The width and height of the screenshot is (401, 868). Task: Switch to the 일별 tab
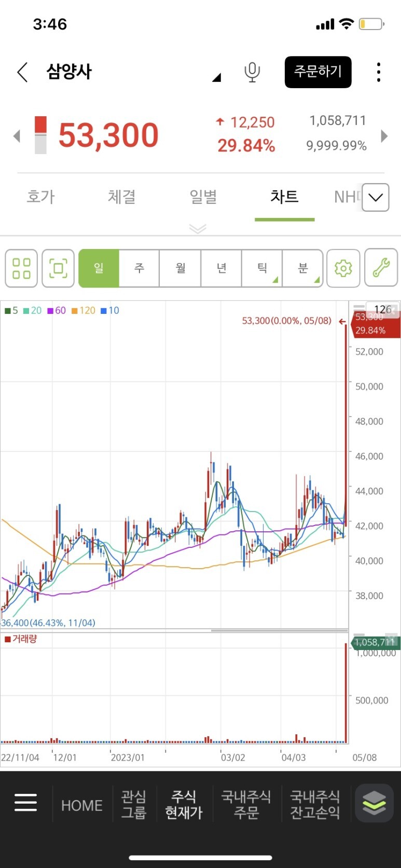[203, 197]
